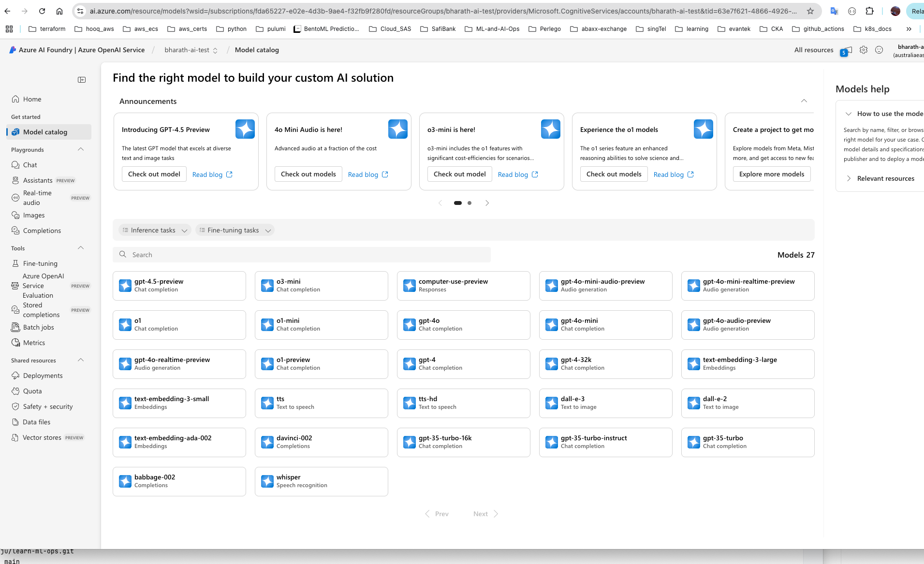Image resolution: width=924 pixels, height=564 pixels.
Task: Open Azure OpenAI Service Evaluation
Action: (43, 286)
